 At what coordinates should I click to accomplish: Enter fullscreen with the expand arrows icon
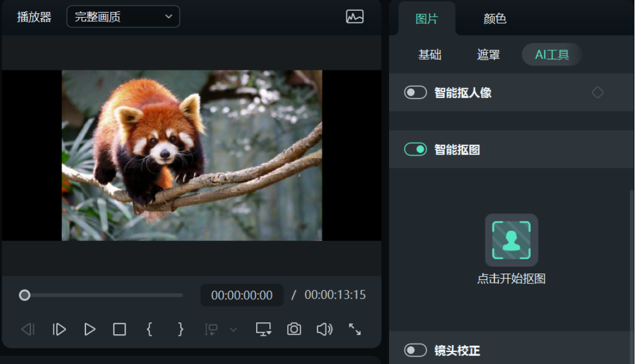[x=355, y=329]
